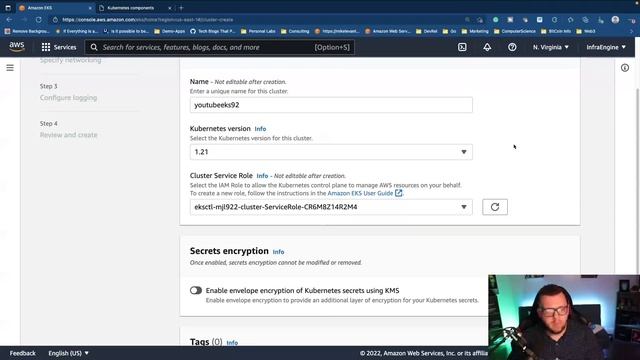Image resolution: width=640 pixels, height=360 pixels.
Task: Enable envelope encryption KMS toggle
Action: point(196,290)
